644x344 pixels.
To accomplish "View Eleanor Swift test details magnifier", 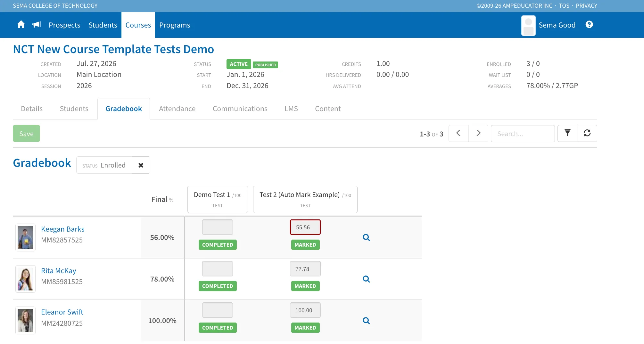I will (x=366, y=321).
